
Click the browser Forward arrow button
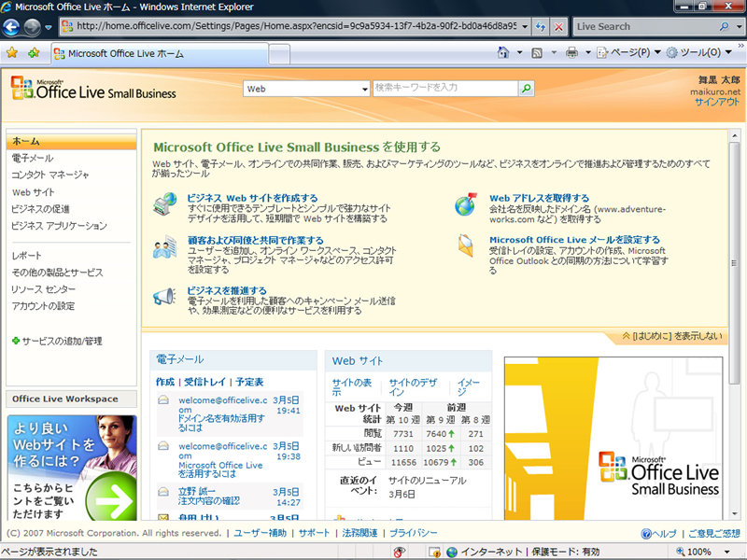[x=33, y=27]
